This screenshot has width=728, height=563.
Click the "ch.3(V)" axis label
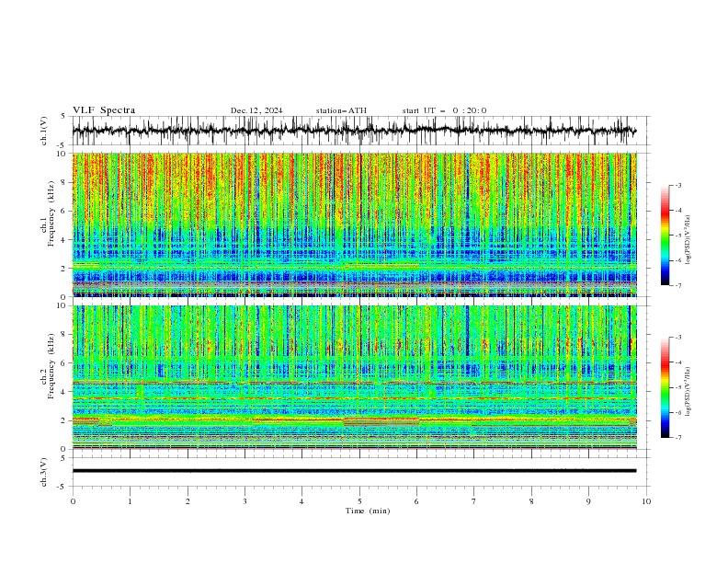43,472
